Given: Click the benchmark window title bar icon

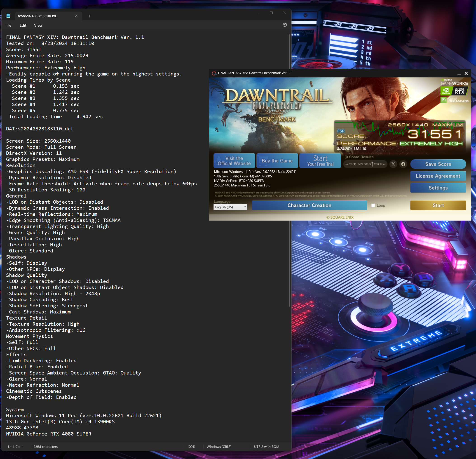Looking at the screenshot, I should click(x=214, y=73).
